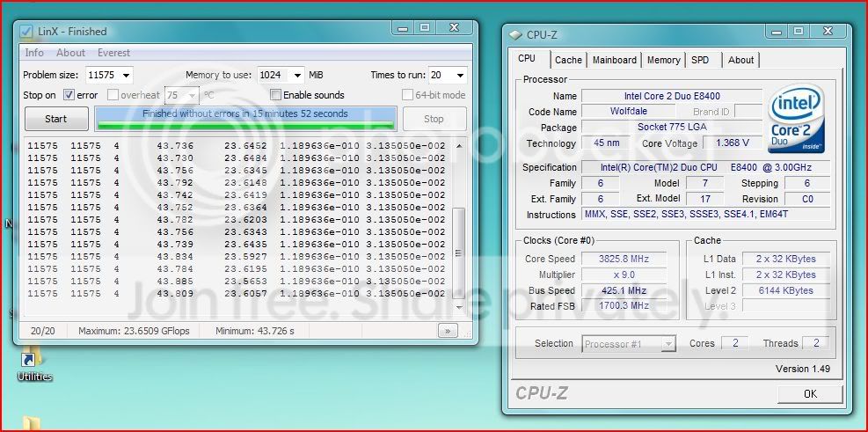This screenshot has width=868, height=432.
Task: Toggle the 64-bit mode checkbox
Action: (407, 95)
